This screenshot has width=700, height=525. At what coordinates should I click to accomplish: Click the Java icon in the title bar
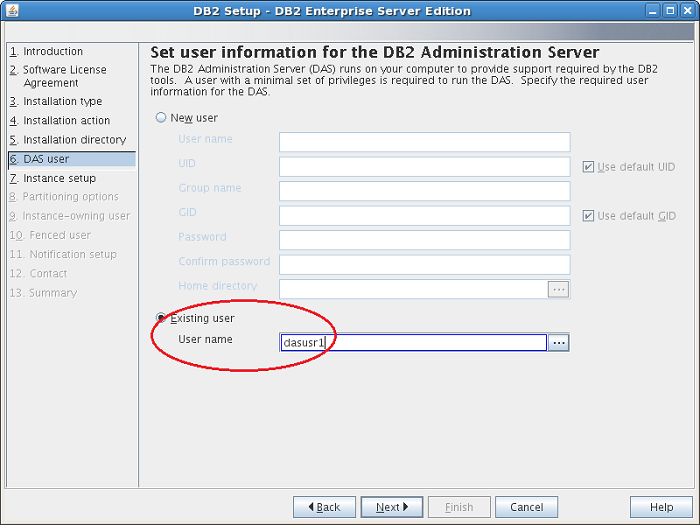12,10
